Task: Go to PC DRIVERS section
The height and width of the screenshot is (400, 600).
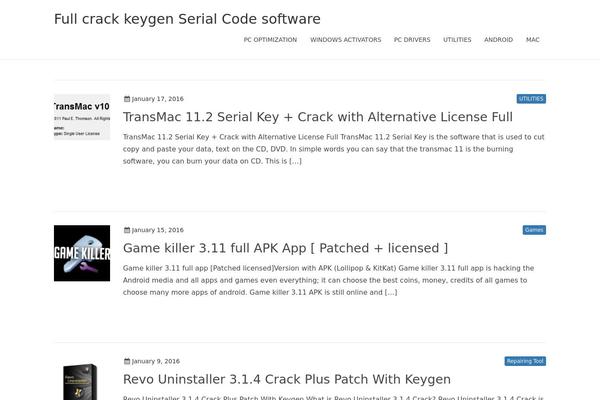Action: [412, 40]
